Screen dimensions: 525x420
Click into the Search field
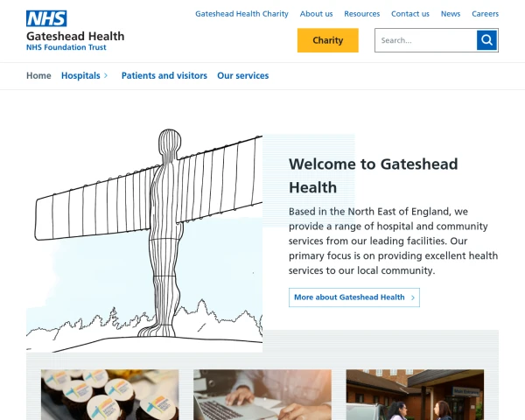click(425, 40)
